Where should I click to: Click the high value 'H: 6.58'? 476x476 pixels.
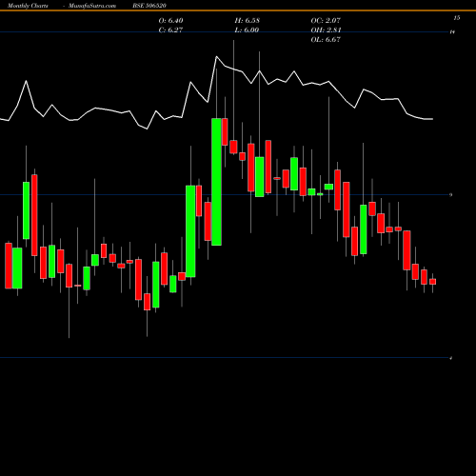pyautogui.click(x=248, y=21)
